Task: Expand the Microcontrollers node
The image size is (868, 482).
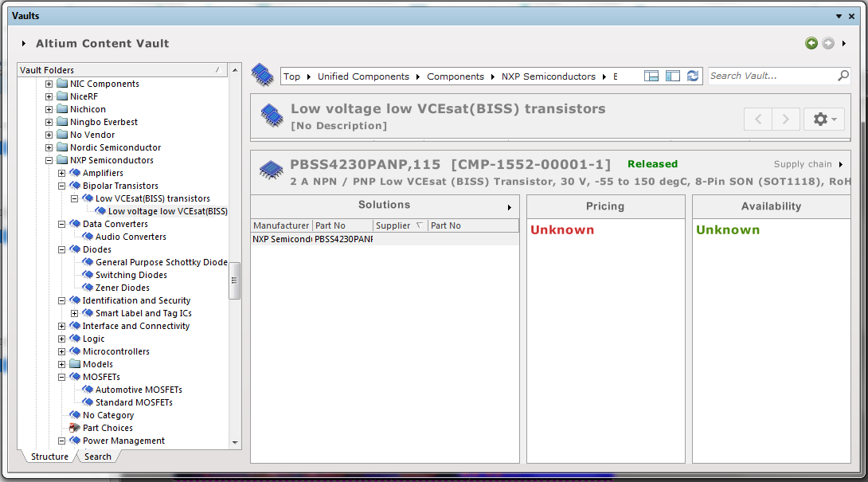Action: pos(61,351)
